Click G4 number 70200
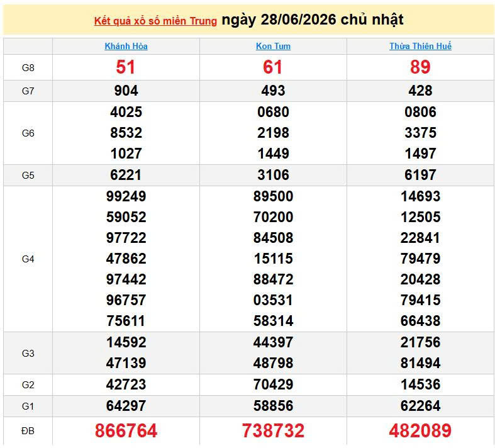Viewport: 495px width, 448px height. coord(273,217)
